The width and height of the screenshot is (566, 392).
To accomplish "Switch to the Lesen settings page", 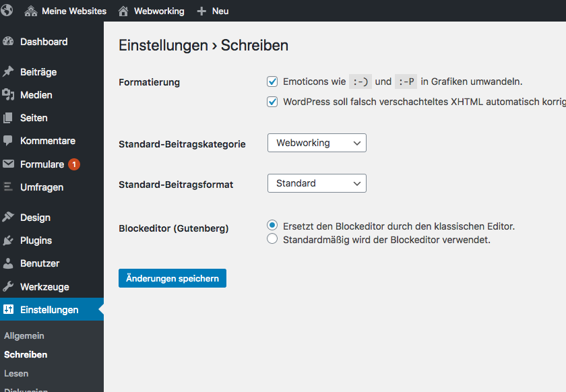I will point(15,373).
